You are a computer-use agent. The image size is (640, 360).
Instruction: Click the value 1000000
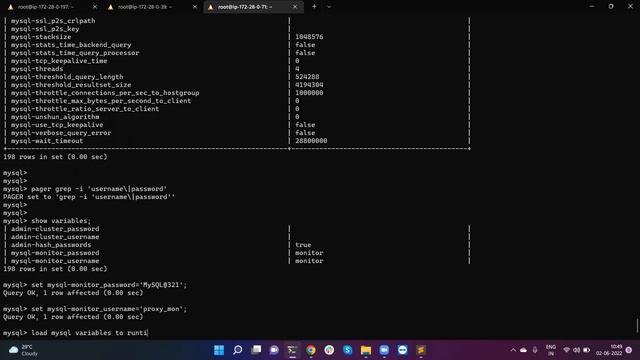click(309, 93)
